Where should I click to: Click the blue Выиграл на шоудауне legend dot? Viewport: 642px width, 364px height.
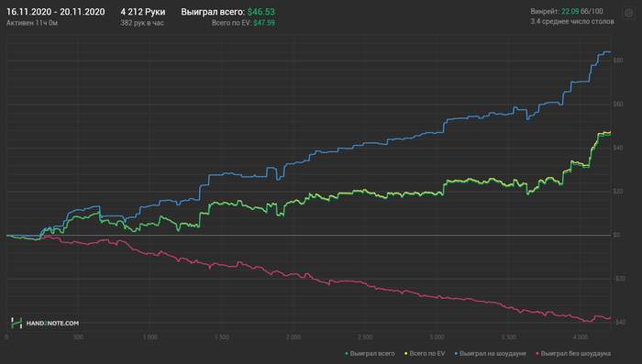pyautogui.click(x=456, y=353)
